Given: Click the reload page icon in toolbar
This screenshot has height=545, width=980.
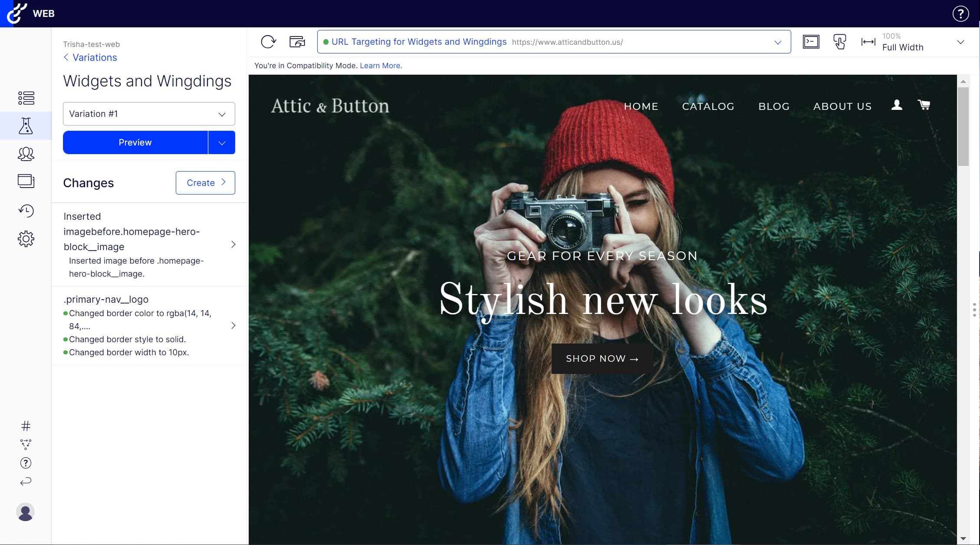Looking at the screenshot, I should pyautogui.click(x=268, y=42).
